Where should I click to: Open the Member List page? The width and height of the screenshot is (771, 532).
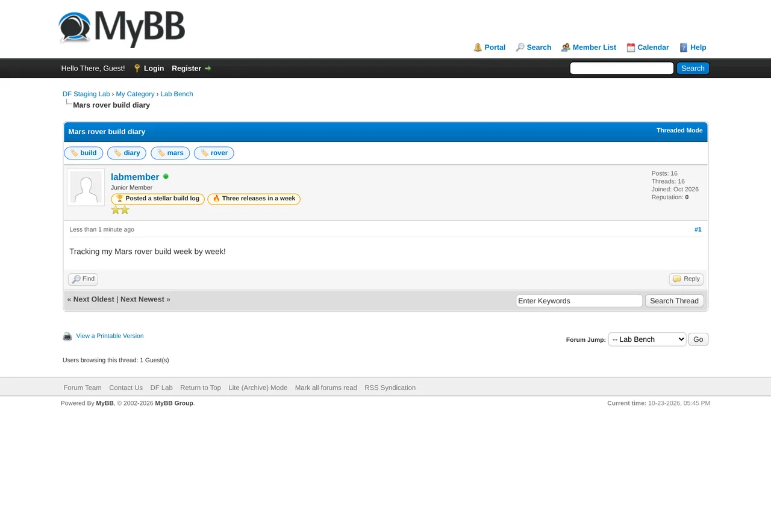click(595, 48)
